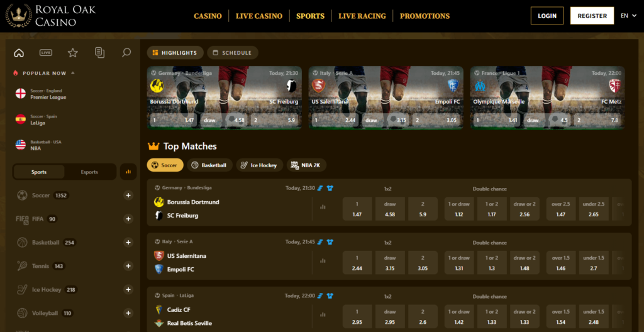Open the sidebar Home icon
Image resolution: width=644 pixels, height=332 pixels.
(x=19, y=53)
